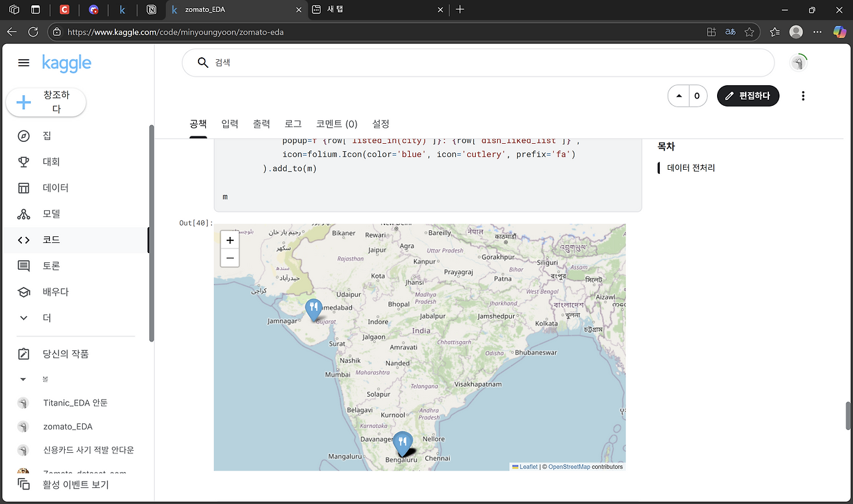Viewport: 853px width, 504px height.
Task: Open the user profile avatar on Kaggle
Action: 798,63
